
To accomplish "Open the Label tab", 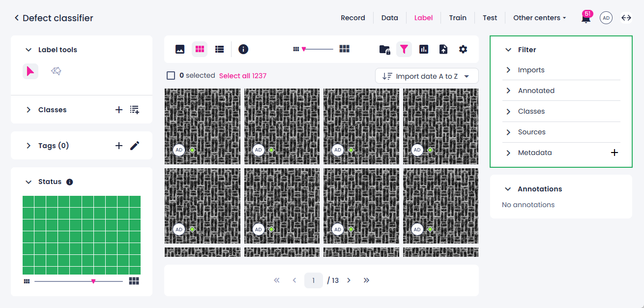I will click(x=424, y=18).
